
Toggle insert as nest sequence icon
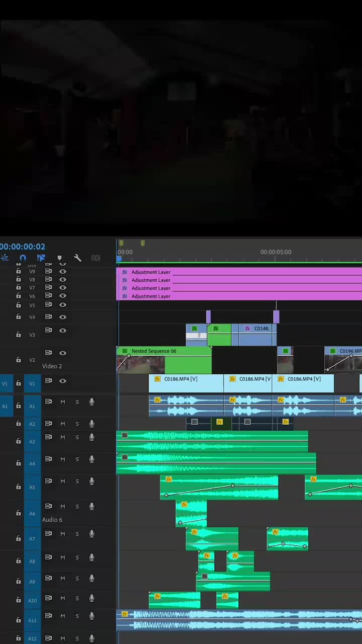(x=5, y=258)
